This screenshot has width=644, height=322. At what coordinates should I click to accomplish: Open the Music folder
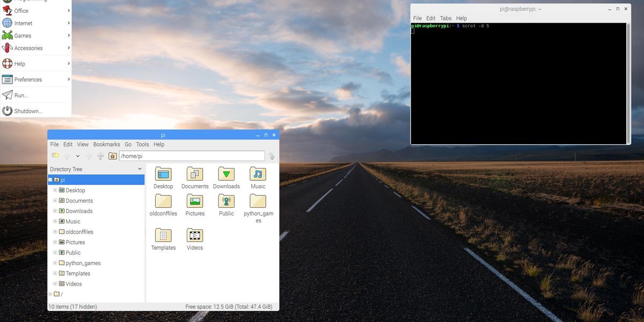[x=258, y=174]
